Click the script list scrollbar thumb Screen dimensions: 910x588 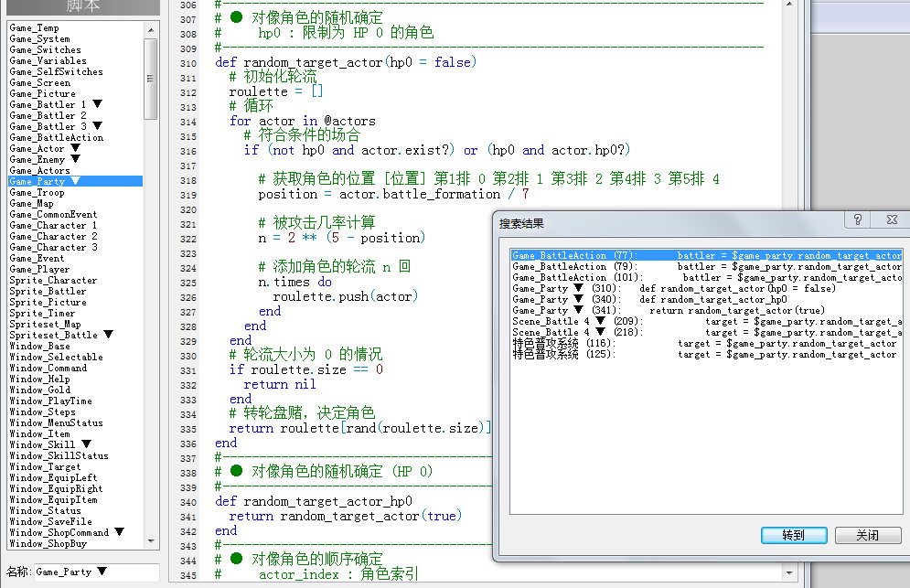pos(151,79)
